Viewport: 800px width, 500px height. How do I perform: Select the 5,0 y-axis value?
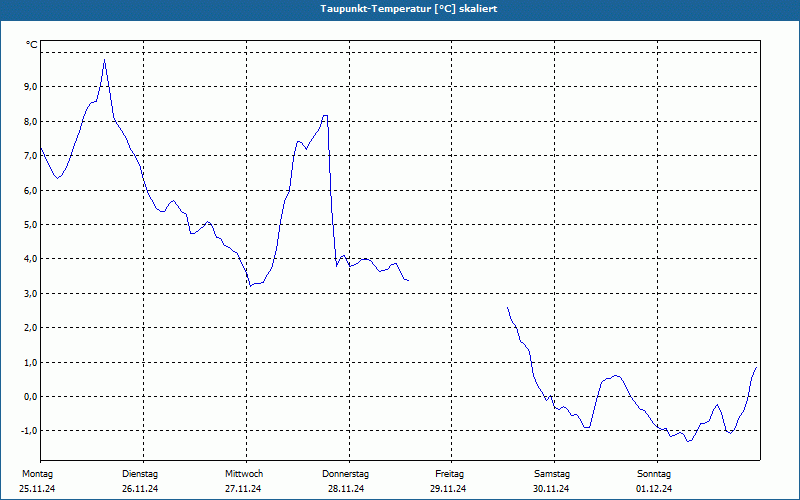coord(31,224)
